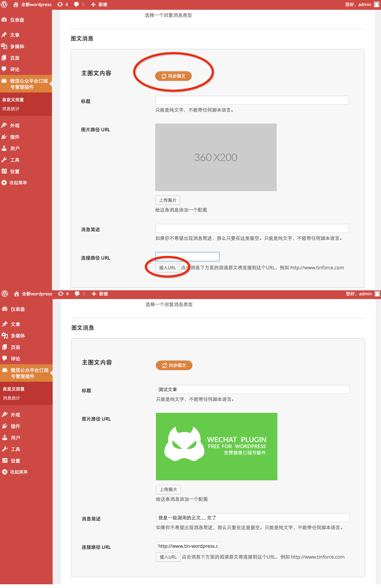Focus the empty 连接路径 URL field
This screenshot has height=588, width=381.
[x=187, y=257]
